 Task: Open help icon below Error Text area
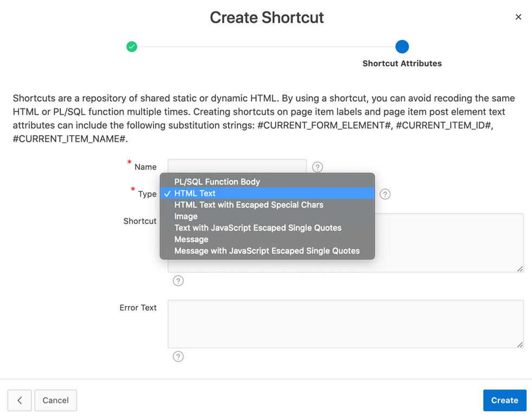(x=178, y=357)
